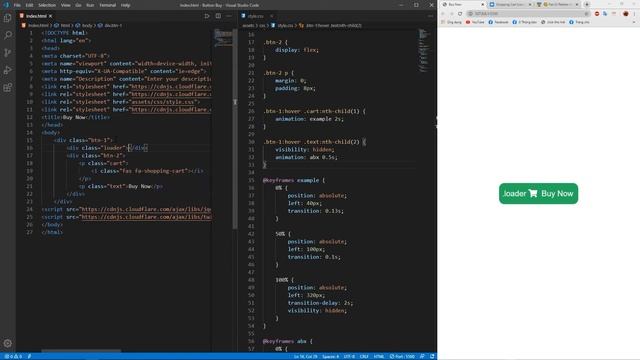Open the Run menu
This screenshot has width=640, height=360.
point(90,5)
